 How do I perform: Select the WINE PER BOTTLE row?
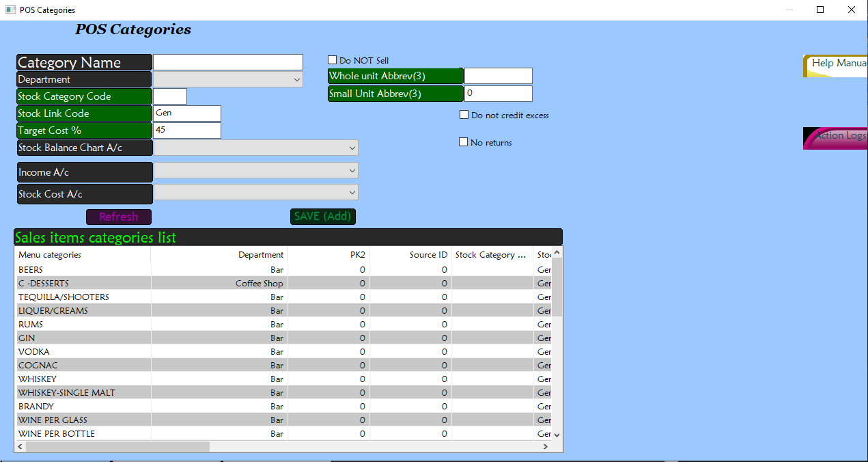tap(283, 434)
